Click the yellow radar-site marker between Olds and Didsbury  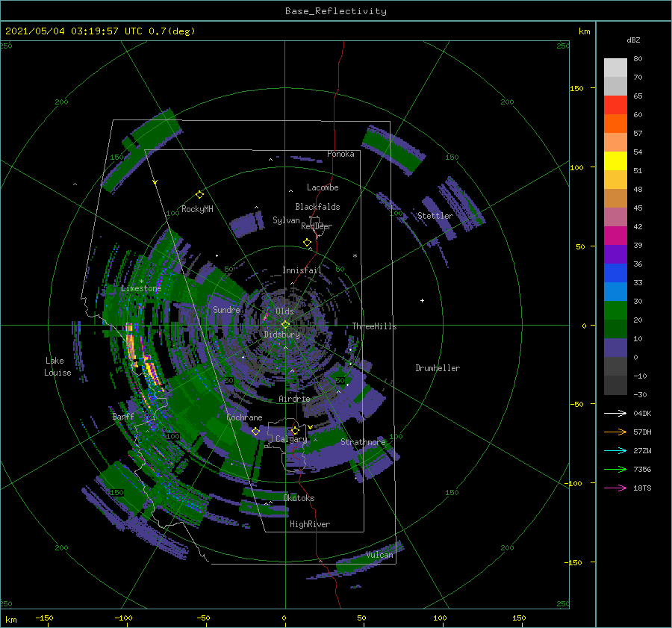(x=285, y=325)
